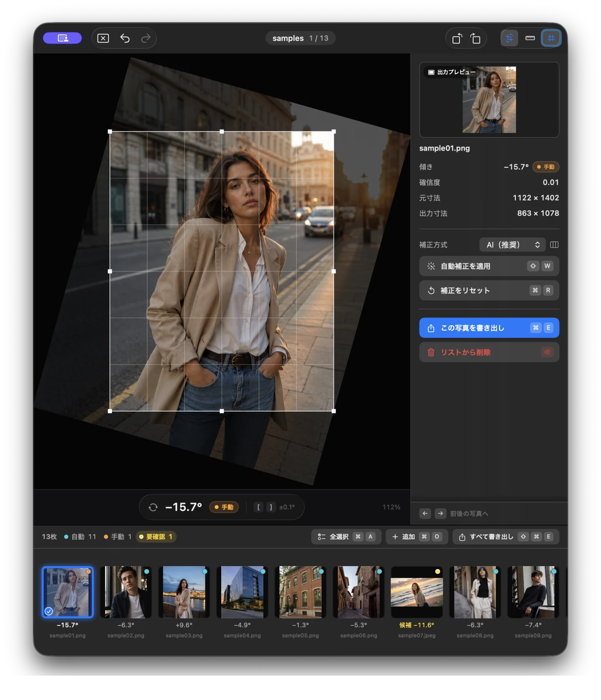Select sample01.png thumbnail

point(68,592)
